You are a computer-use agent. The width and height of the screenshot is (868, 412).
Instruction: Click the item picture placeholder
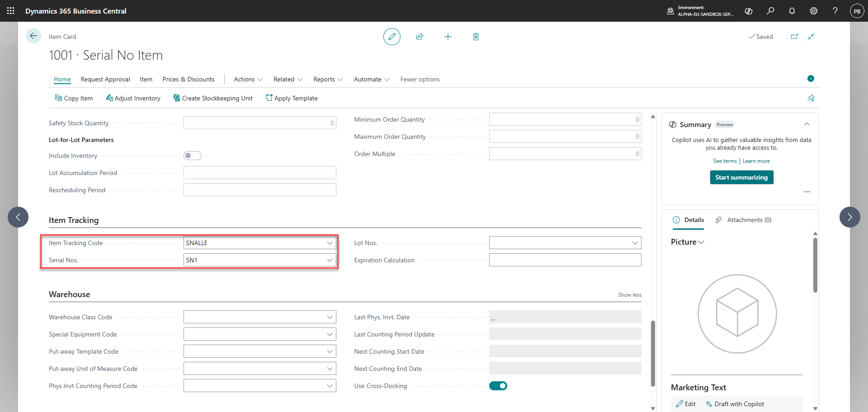[x=737, y=313]
